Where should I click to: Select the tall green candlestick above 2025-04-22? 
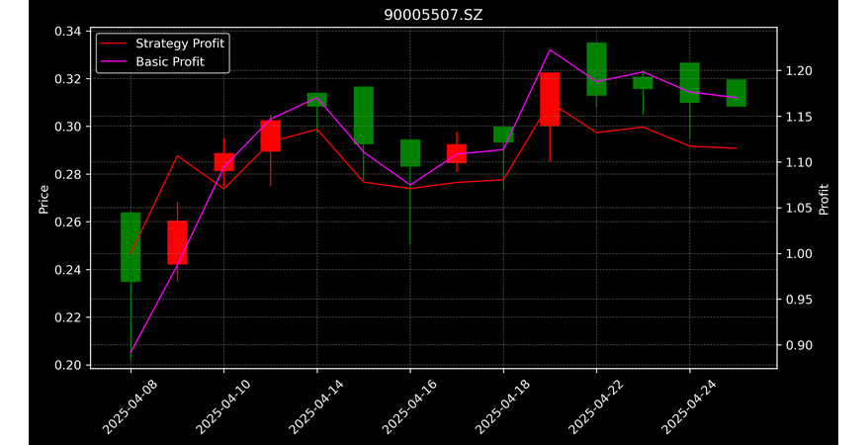[596, 69]
